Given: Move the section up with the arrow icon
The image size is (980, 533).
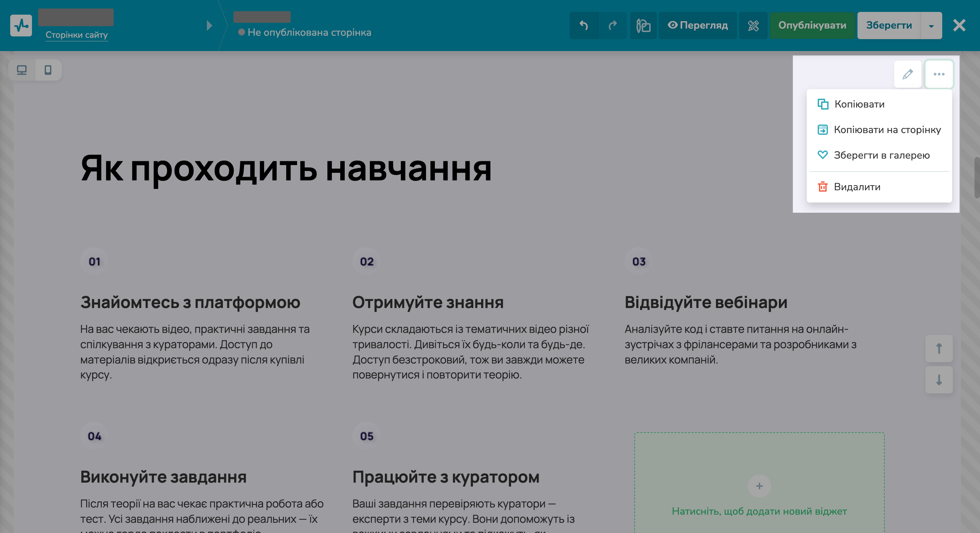Looking at the screenshot, I should (x=938, y=348).
